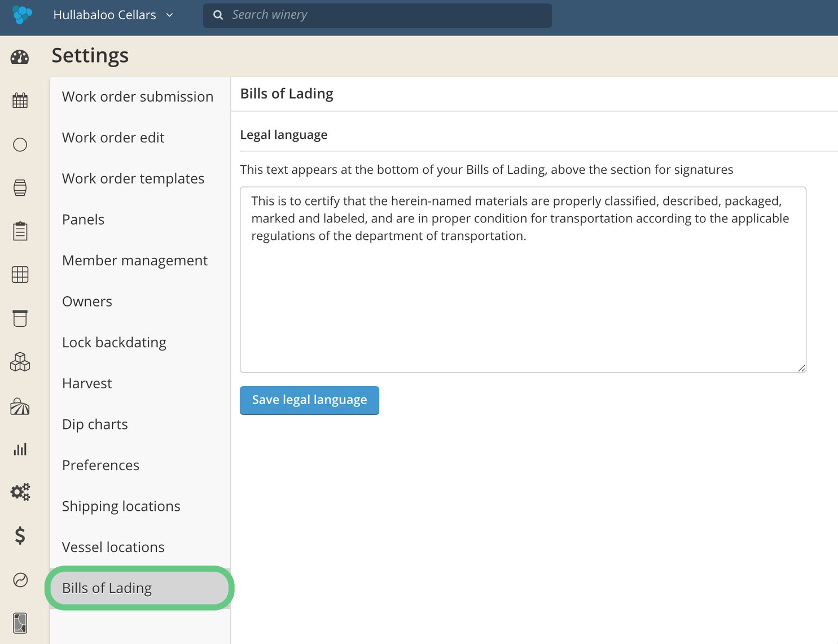Viewport: 838px width, 644px height.
Task: Select the pie chart icon
Action: [x=20, y=580]
